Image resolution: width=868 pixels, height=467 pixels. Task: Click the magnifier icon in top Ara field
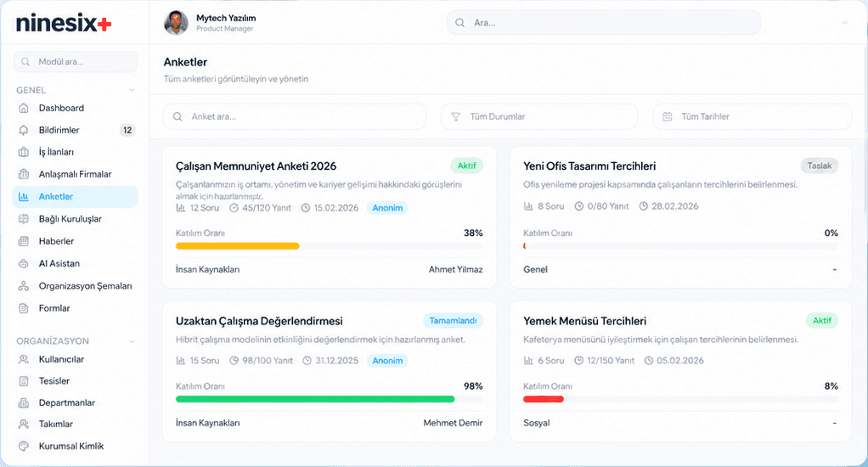460,23
